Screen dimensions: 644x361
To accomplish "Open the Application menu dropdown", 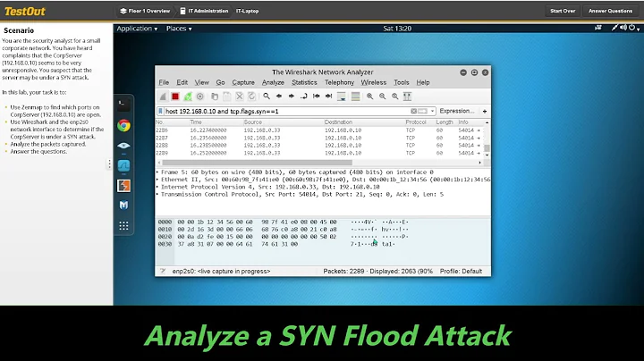I will 137,29.
